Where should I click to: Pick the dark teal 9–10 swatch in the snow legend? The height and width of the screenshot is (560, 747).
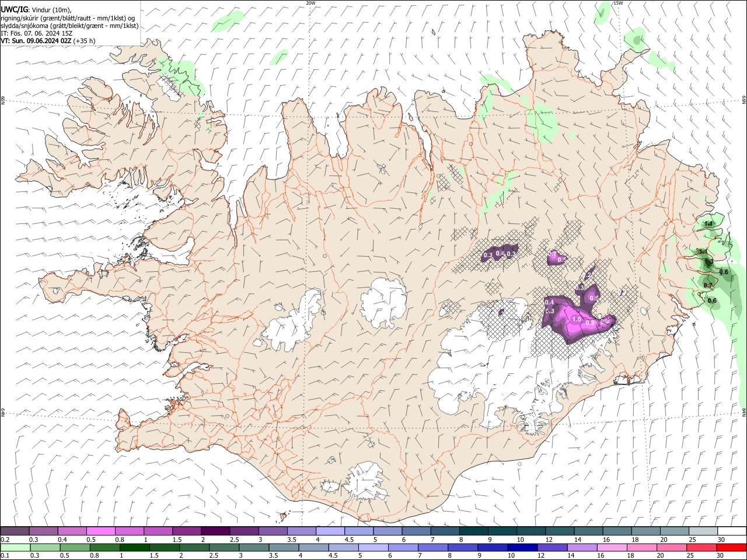pyautogui.click(x=501, y=531)
